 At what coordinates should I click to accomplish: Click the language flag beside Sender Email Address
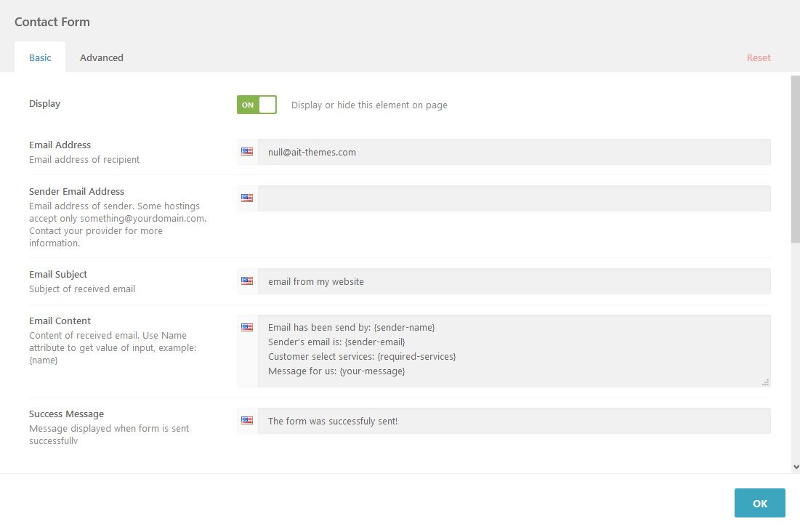point(247,198)
